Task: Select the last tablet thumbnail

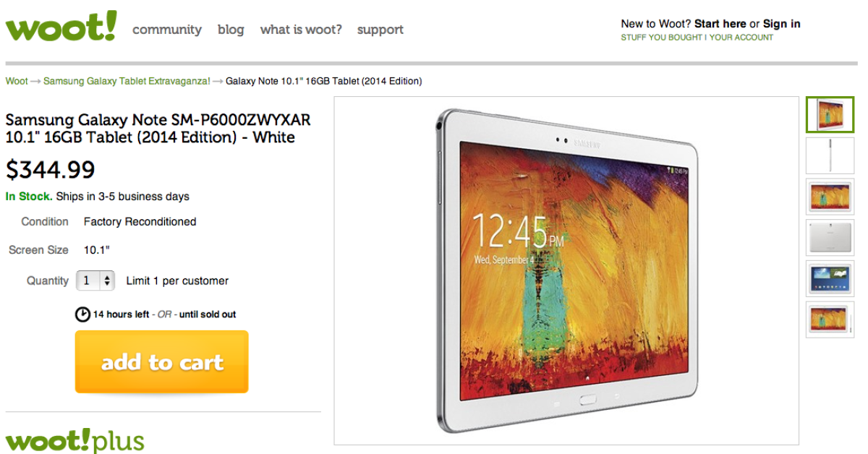Action: coord(830,319)
